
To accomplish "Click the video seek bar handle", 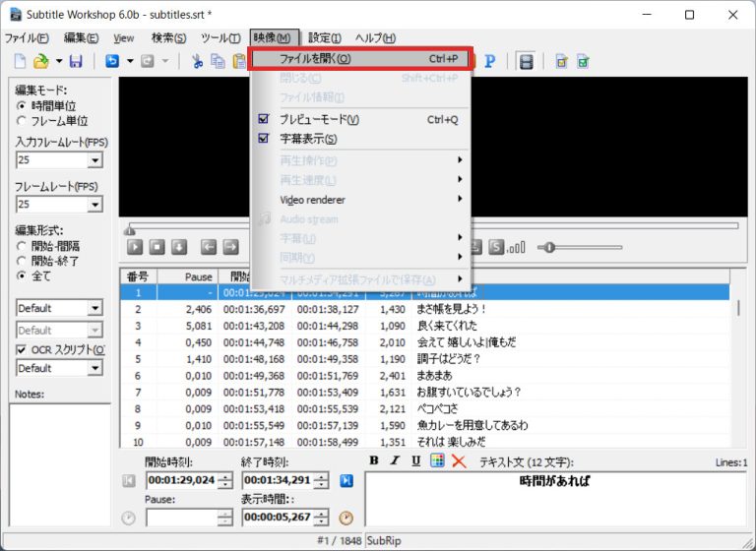I will click(x=129, y=230).
